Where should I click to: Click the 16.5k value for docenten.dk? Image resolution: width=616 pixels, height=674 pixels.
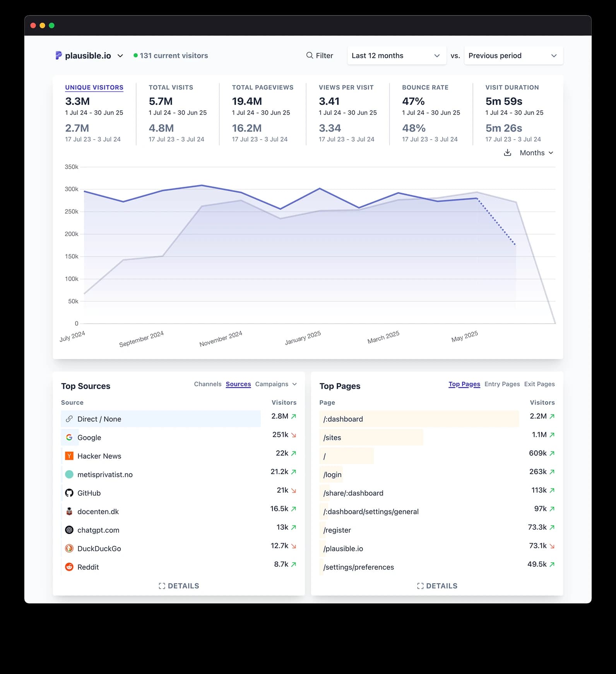[x=279, y=509]
